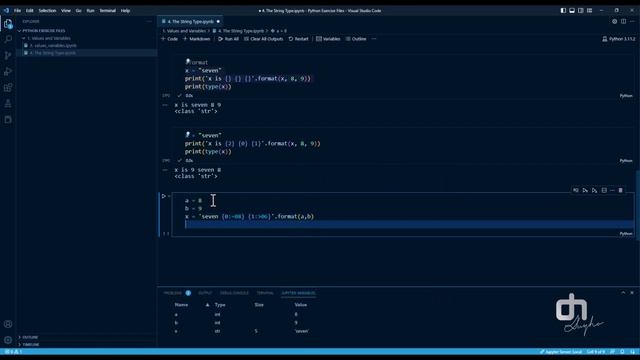Collapse first cell output with ellipsis
640x360 pixels.
point(165,105)
